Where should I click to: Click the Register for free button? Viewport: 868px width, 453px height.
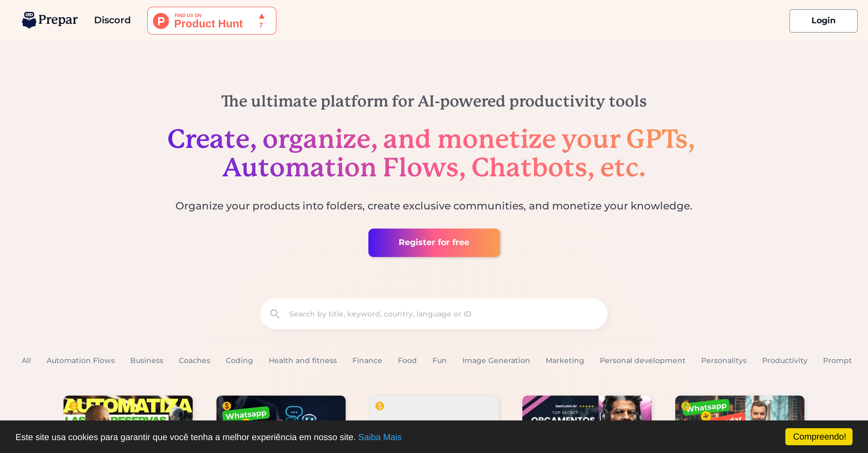pos(434,242)
